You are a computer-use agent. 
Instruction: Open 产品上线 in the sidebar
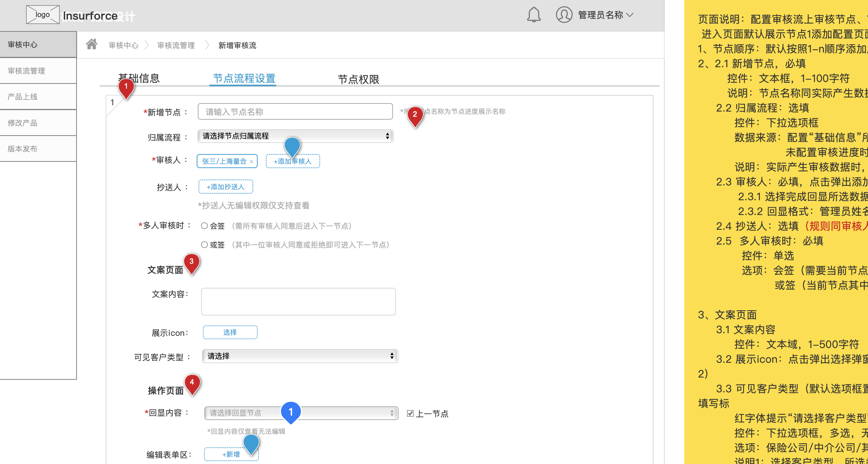[38, 97]
